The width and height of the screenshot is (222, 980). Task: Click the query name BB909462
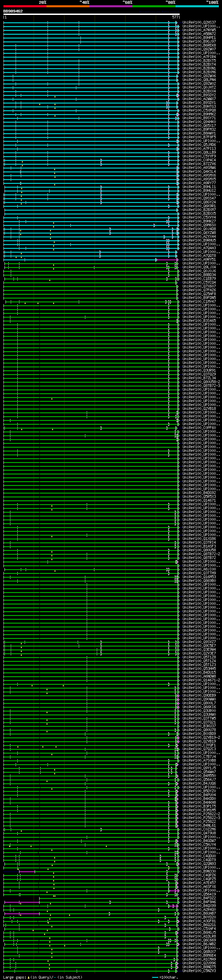13,11
